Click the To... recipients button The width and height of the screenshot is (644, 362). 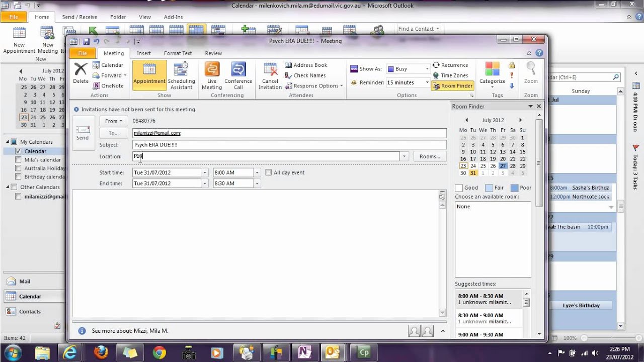[x=114, y=133]
